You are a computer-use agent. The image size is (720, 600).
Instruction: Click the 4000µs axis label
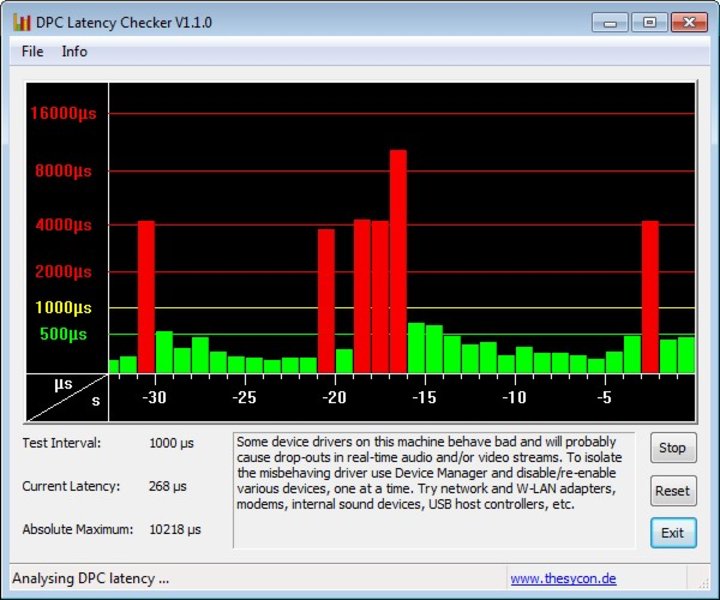(63, 225)
